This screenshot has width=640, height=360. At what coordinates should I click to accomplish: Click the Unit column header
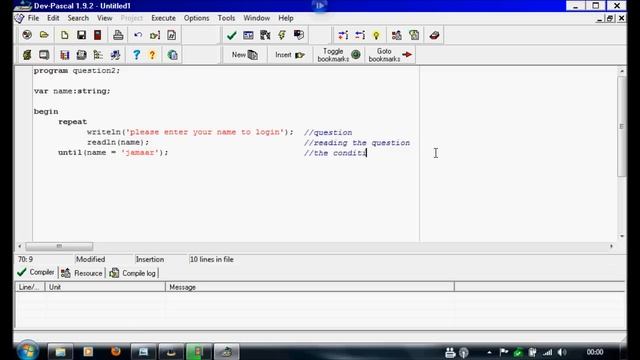coord(105,287)
